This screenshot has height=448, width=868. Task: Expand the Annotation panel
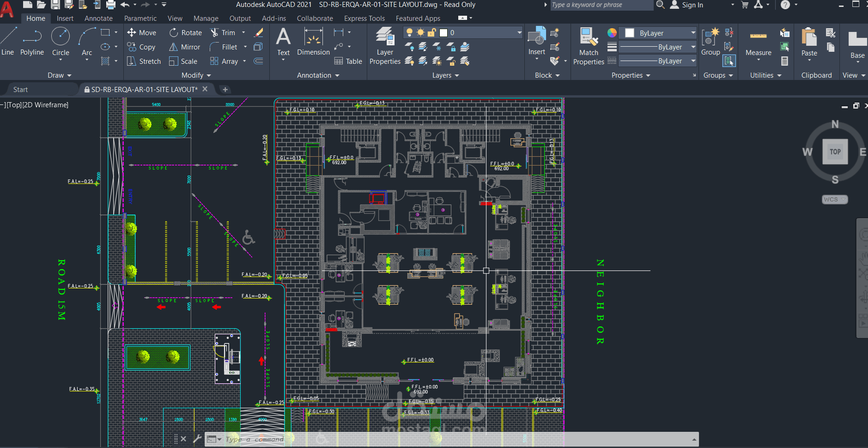click(318, 75)
